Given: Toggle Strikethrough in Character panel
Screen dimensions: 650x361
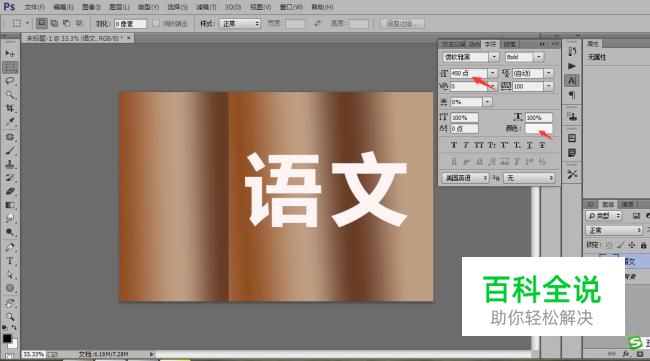Looking at the screenshot, I should [542, 145].
